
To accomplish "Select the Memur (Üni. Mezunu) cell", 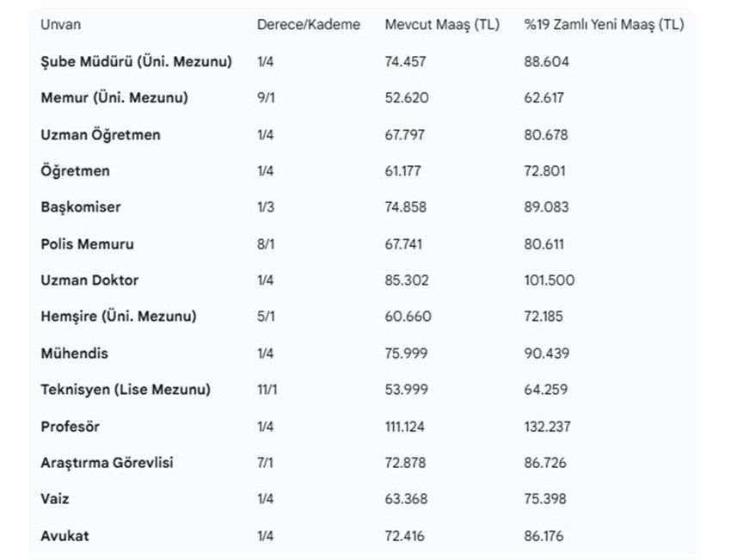I will (114, 98).
